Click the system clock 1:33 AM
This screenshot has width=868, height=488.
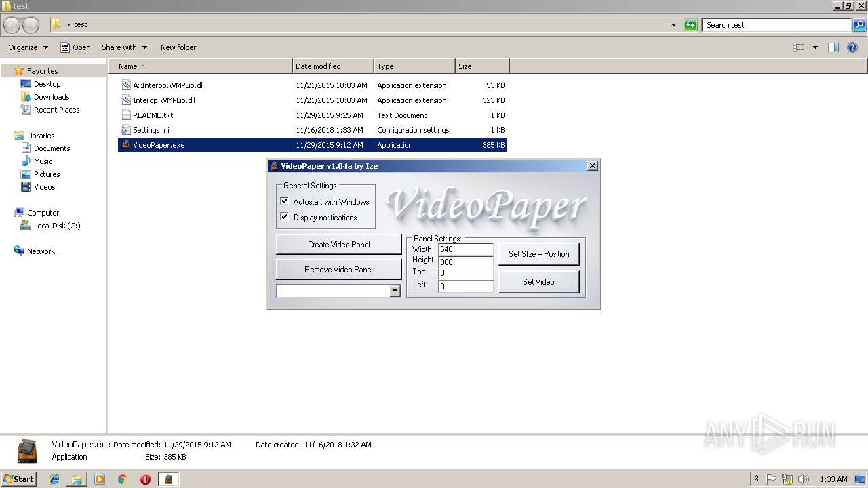(833, 479)
